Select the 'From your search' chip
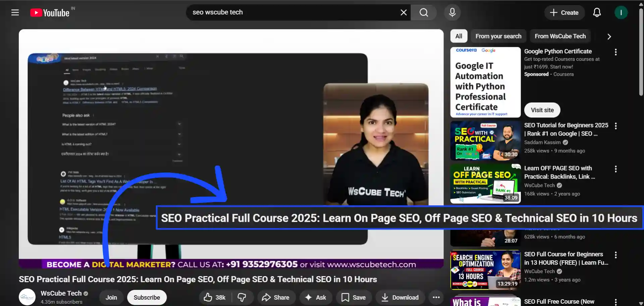Viewport: 644px width, 306px height. (x=498, y=36)
